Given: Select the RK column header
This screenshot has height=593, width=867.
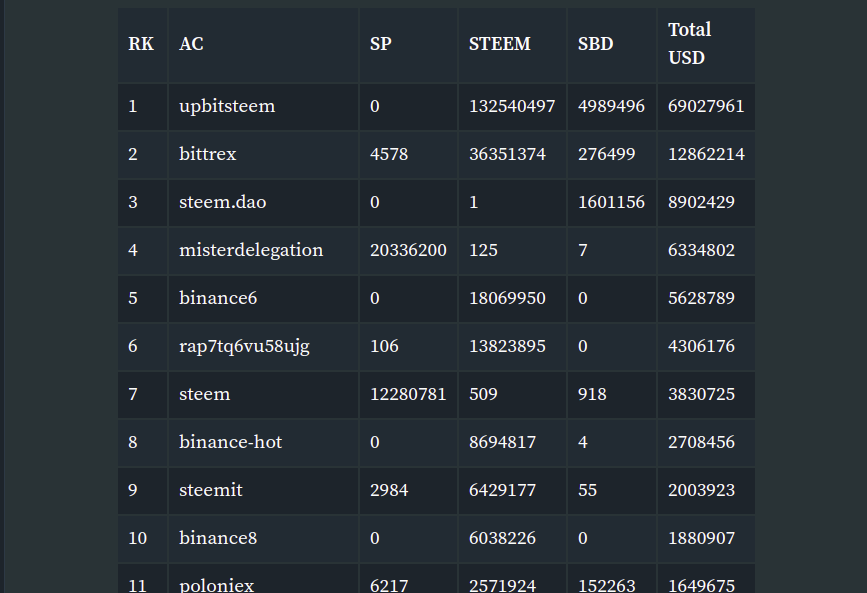Looking at the screenshot, I should [x=141, y=44].
